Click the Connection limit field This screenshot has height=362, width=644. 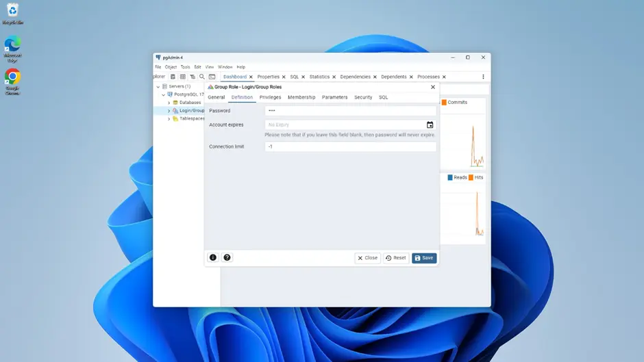click(x=350, y=146)
